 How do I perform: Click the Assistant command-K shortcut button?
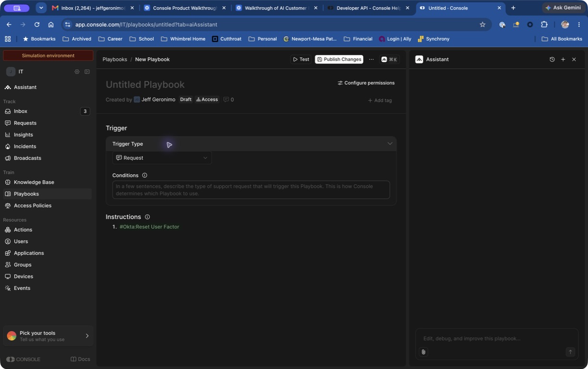coord(389,60)
